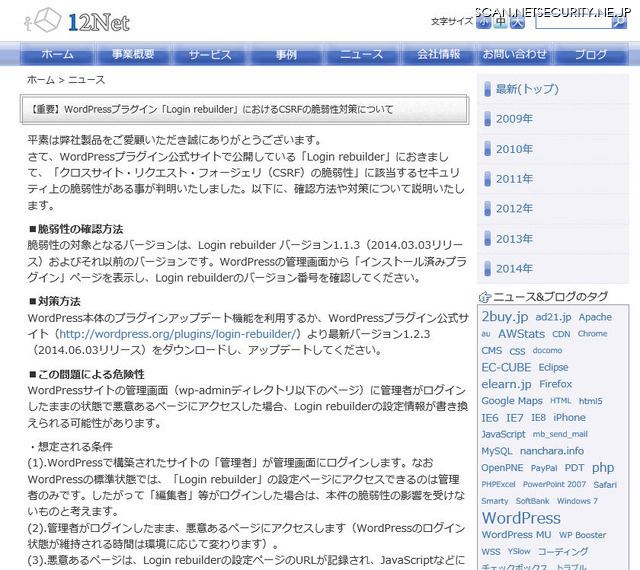Viewport: 640px width, 570px height.
Task: Focus the site search input field
Action: [x=573, y=22]
